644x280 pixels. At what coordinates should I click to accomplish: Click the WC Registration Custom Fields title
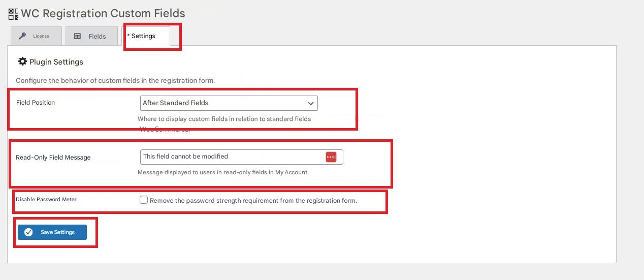coord(103,14)
